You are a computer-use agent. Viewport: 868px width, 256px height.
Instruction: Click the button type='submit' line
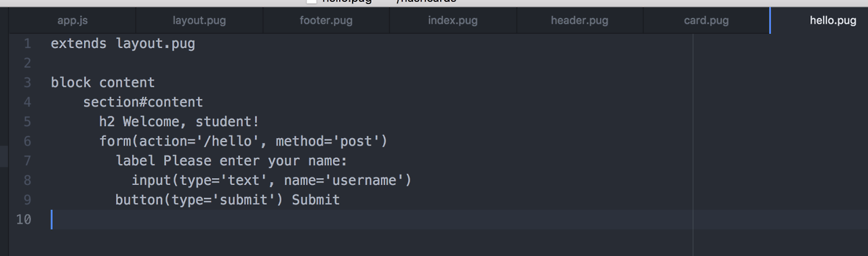click(227, 200)
